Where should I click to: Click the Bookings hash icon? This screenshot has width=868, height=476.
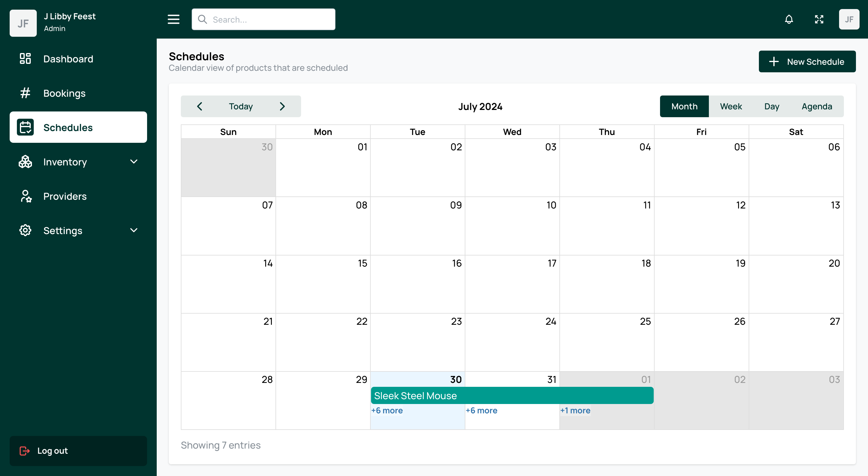(x=25, y=93)
